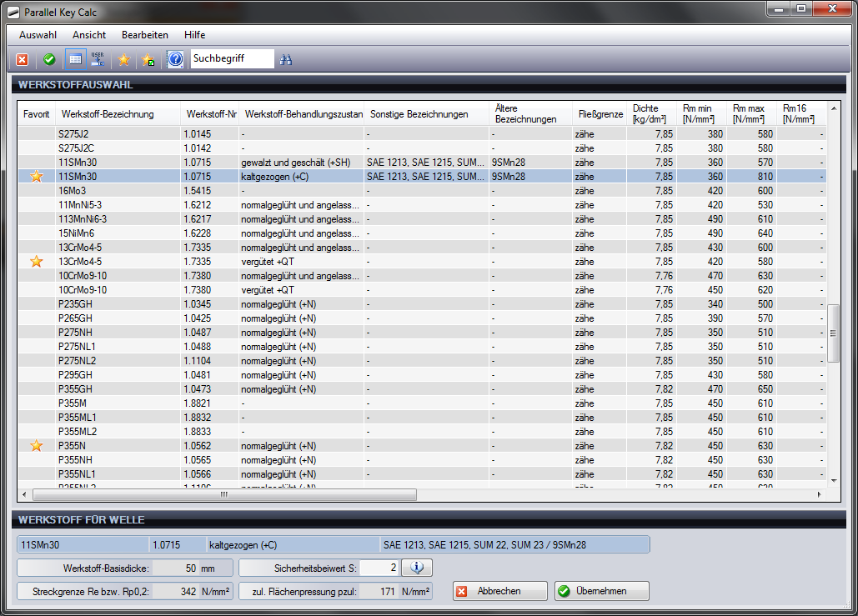Click the red X cancel toolbar icon

click(x=23, y=59)
